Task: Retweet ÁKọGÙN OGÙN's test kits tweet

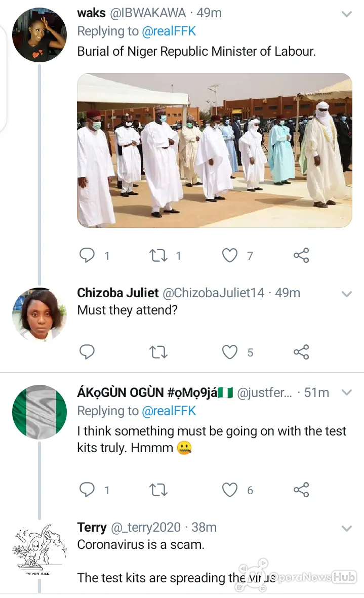Action: pos(158,490)
